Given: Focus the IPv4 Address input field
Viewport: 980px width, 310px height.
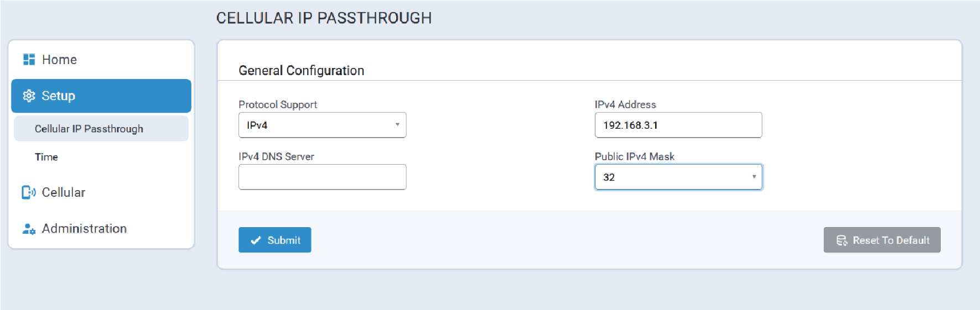Looking at the screenshot, I should (x=678, y=125).
